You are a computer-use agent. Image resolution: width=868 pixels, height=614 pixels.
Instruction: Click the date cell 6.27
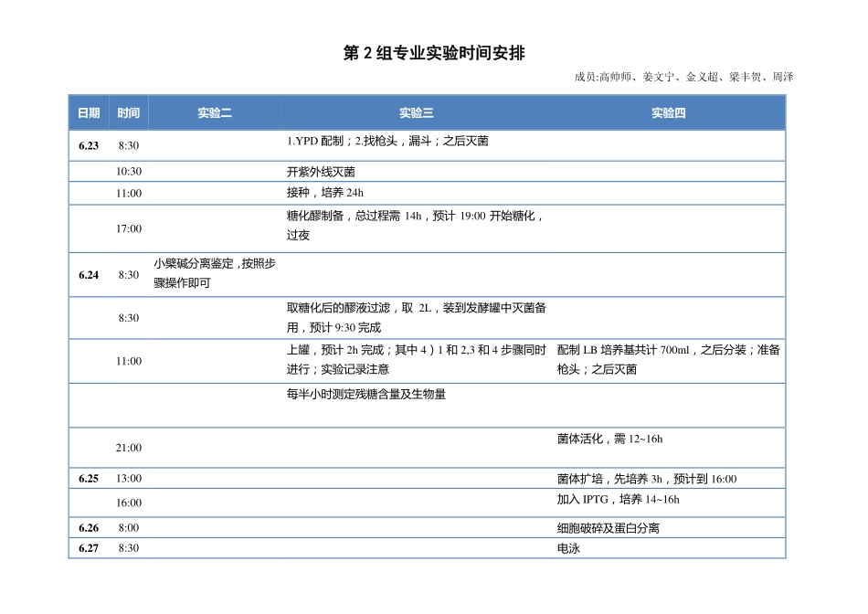pos(88,550)
